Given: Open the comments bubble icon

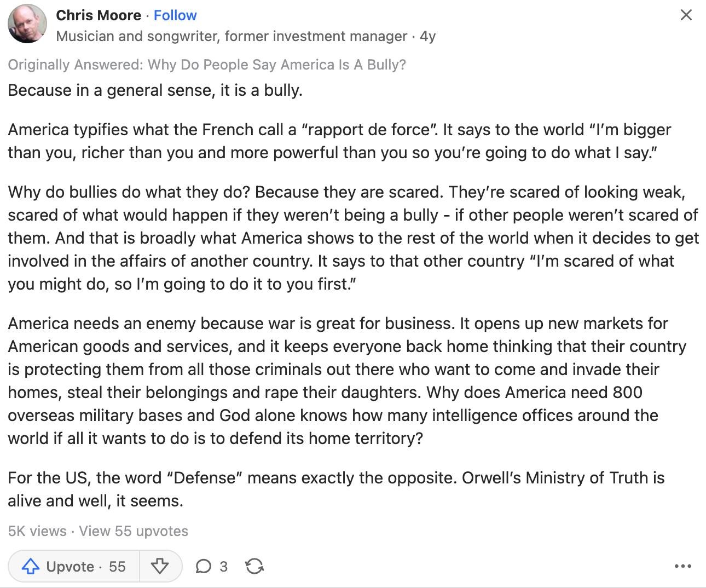Looking at the screenshot, I should point(203,566).
